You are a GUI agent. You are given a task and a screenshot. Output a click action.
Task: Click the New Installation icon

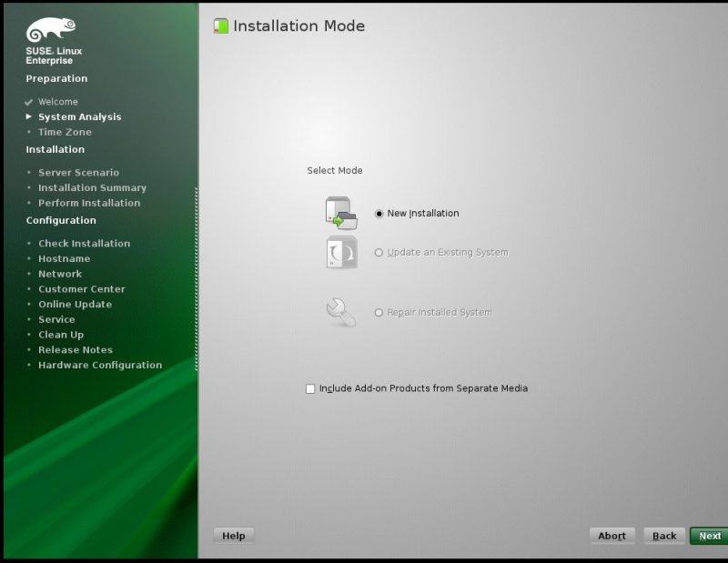pos(341,212)
